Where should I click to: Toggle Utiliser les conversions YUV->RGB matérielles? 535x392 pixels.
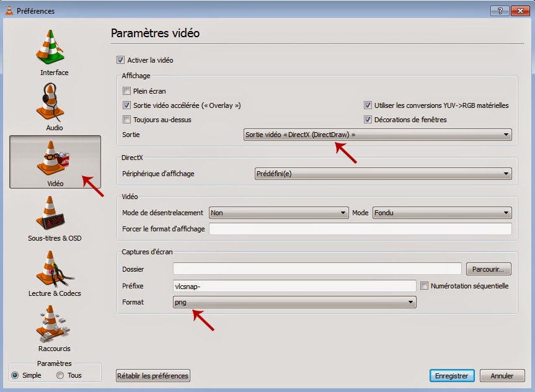point(368,105)
